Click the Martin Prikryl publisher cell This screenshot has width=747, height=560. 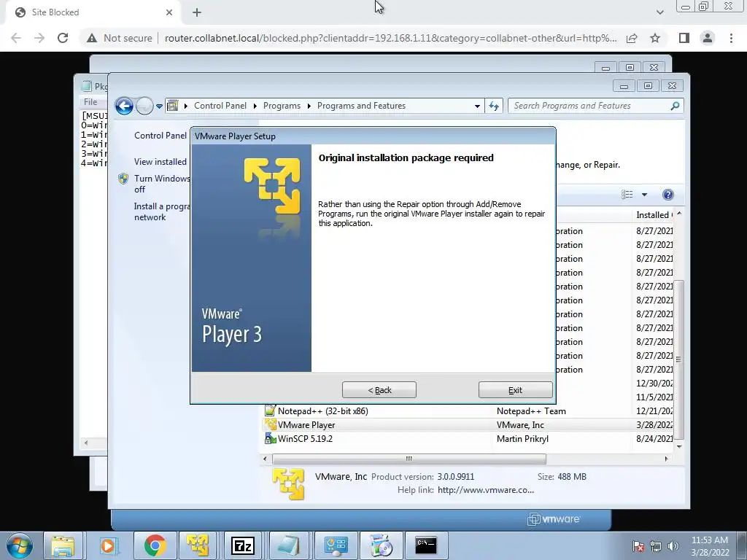(522, 438)
